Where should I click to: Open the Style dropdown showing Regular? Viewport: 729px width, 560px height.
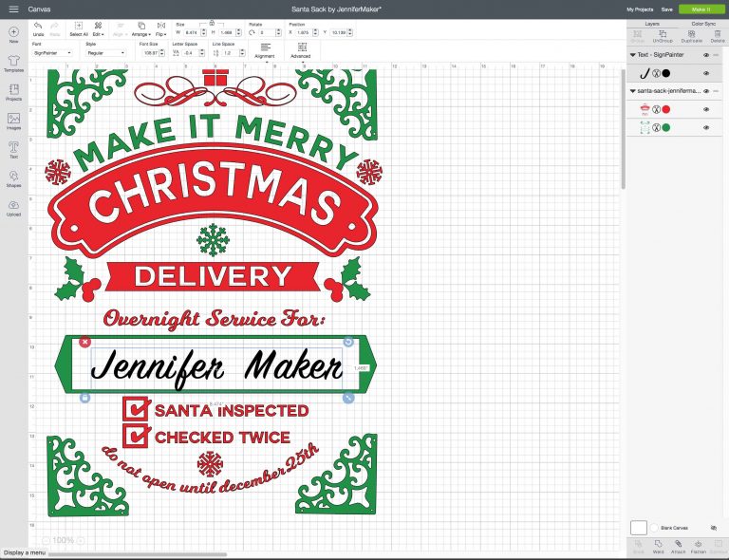(106, 53)
